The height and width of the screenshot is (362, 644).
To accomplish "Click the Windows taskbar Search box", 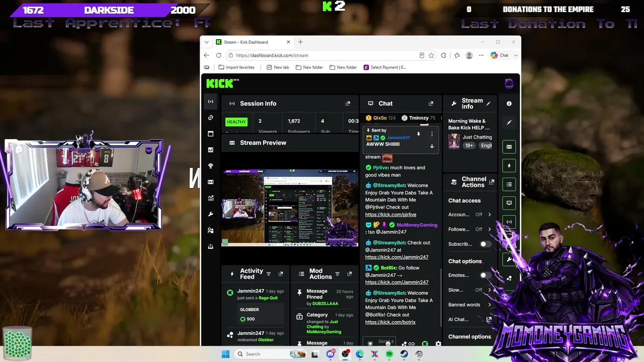I will [x=270, y=354].
